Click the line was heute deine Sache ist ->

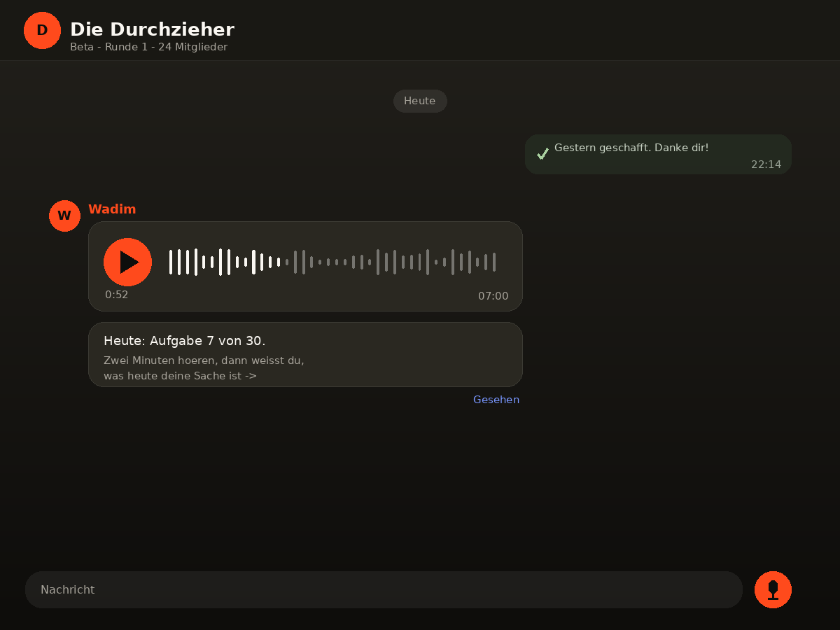pyautogui.click(x=180, y=376)
